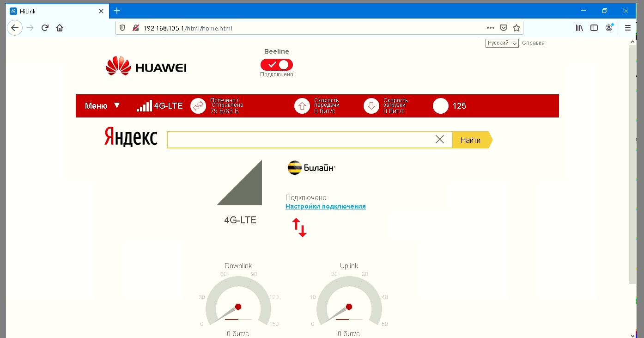The height and width of the screenshot is (338, 644).
Task: Click the scrollbar up arrow
Action: [632, 42]
